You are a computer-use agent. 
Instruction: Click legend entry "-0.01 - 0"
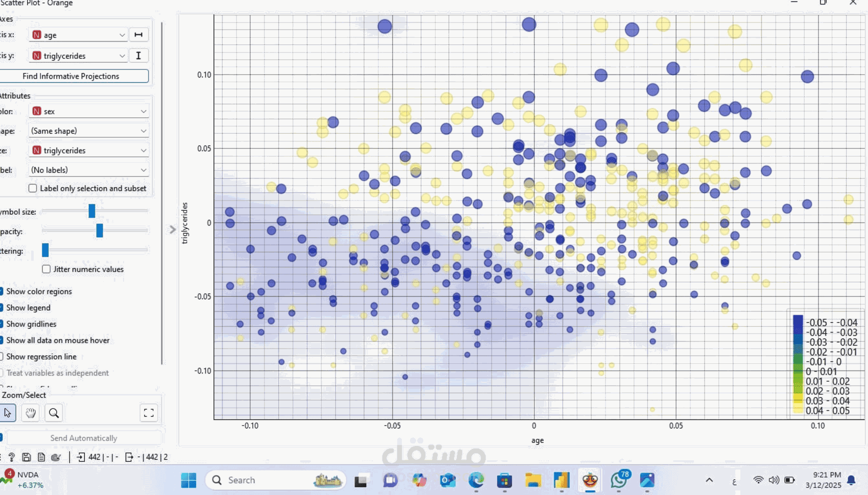824,362
